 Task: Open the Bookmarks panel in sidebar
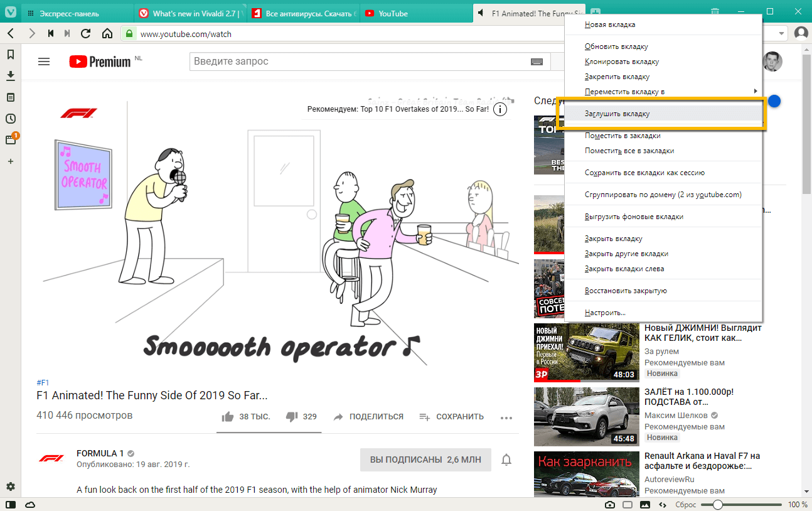coord(11,55)
